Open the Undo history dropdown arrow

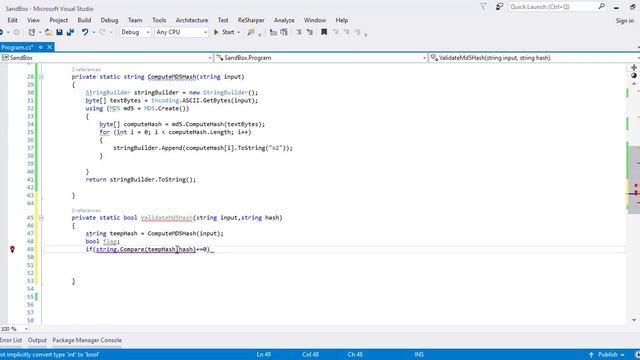(x=93, y=32)
